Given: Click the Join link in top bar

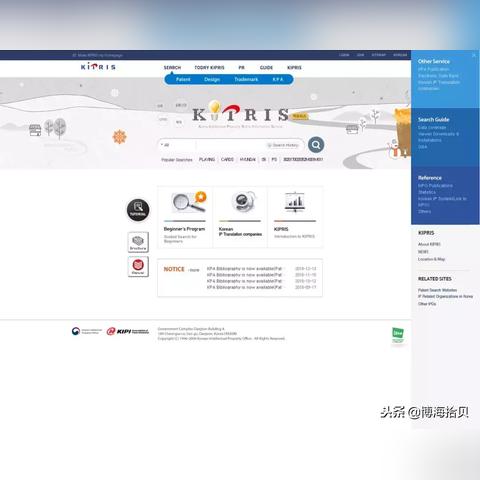Looking at the screenshot, I should click(360, 55).
